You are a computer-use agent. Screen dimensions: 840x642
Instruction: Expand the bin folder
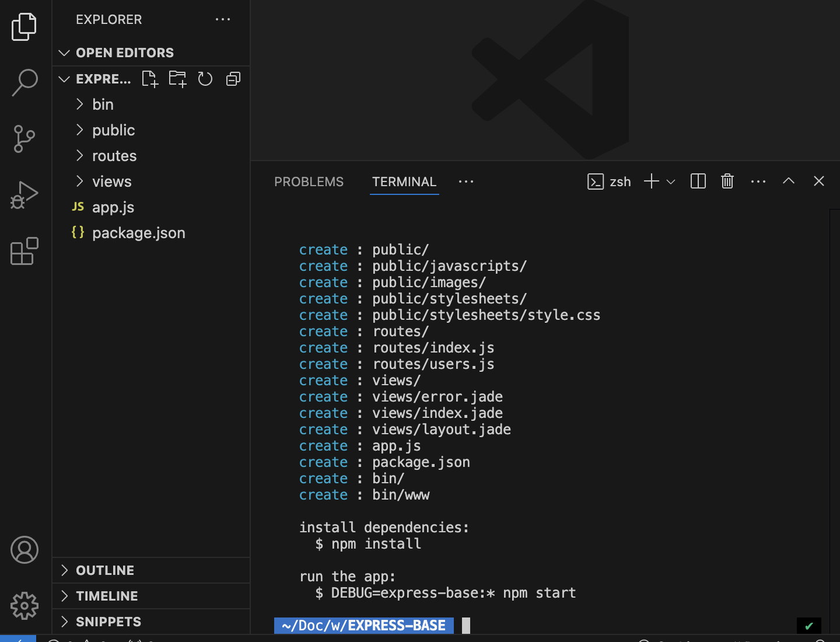pyautogui.click(x=152, y=104)
